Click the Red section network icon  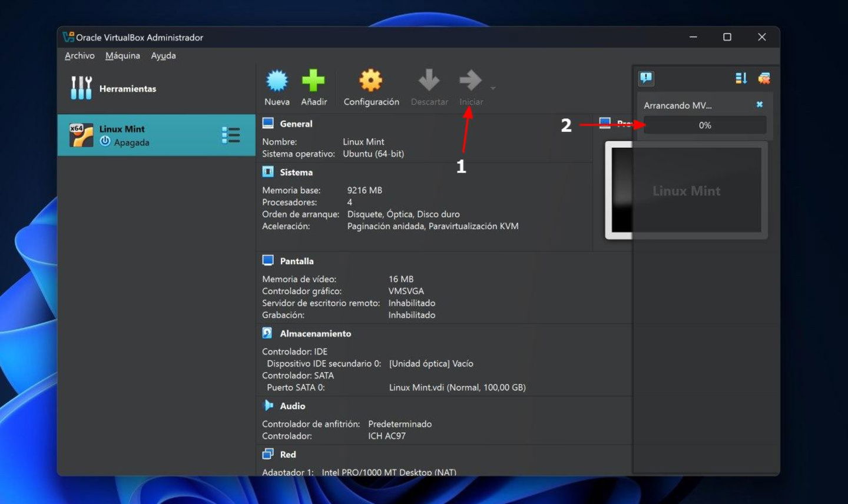(268, 453)
